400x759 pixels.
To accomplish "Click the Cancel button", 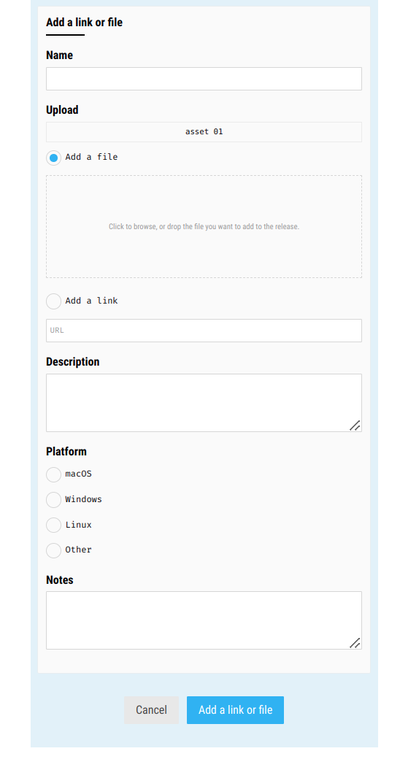I will [x=151, y=710].
